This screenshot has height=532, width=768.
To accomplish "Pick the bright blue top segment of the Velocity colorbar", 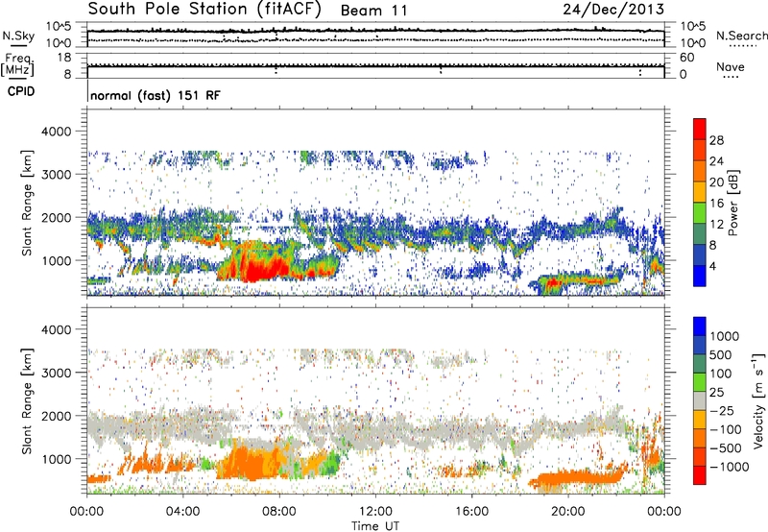I will tap(700, 326).
